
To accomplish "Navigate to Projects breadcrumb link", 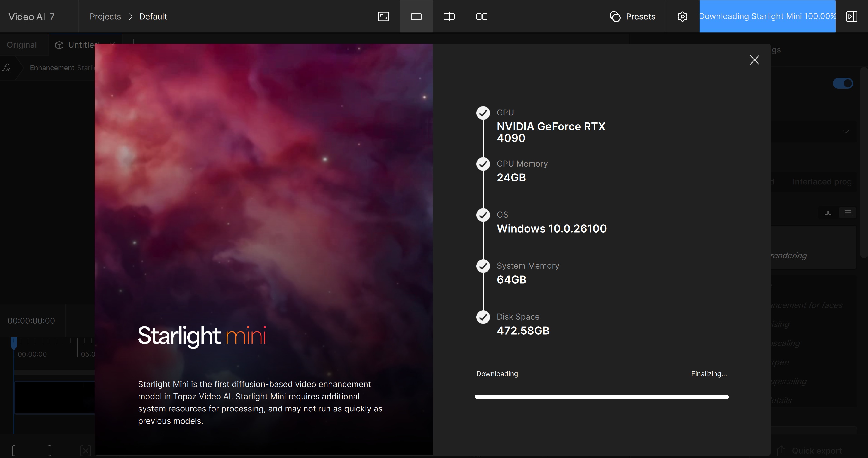I will [105, 17].
